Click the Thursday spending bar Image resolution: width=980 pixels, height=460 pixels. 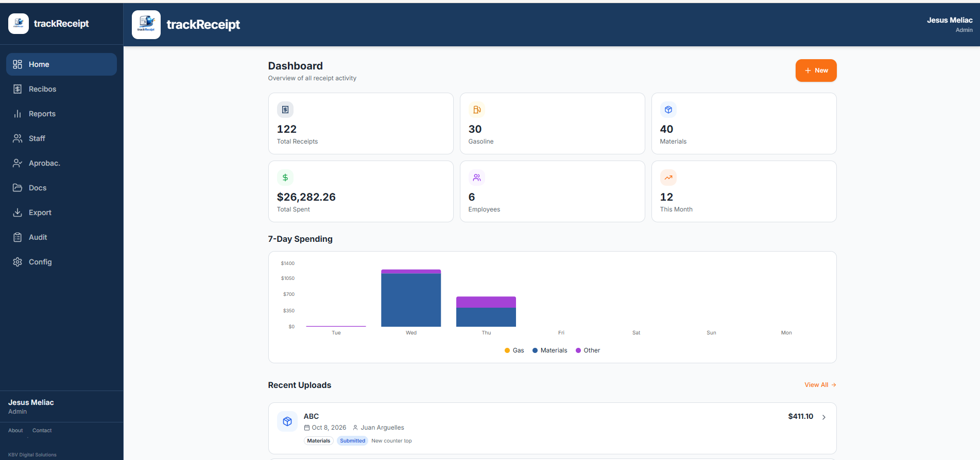[x=486, y=311]
